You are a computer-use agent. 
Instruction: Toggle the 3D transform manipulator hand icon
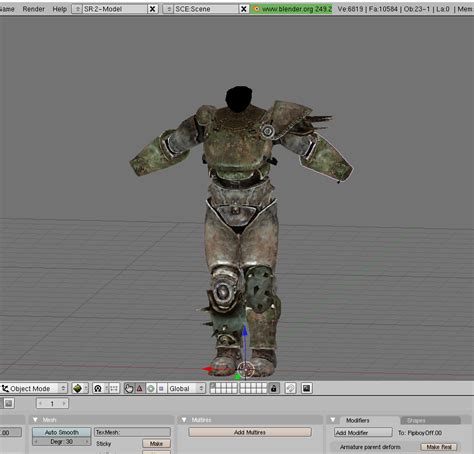click(x=129, y=388)
